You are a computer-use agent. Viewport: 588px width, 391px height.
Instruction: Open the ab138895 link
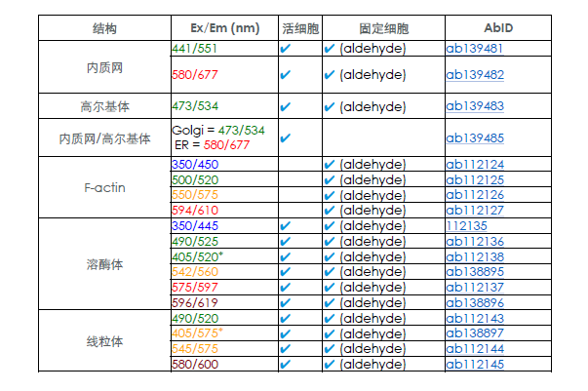[474, 271]
